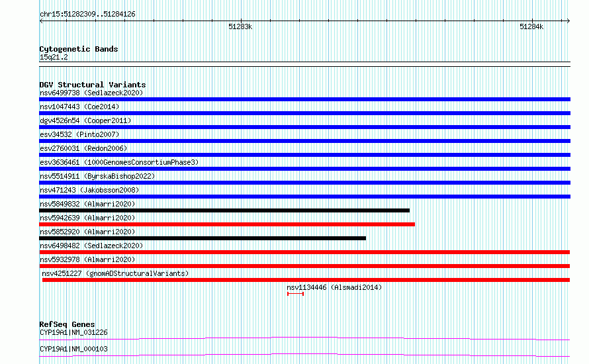Click blue bar for dgv4526n54
The width and height of the screenshot is (589, 364).
click(304, 127)
